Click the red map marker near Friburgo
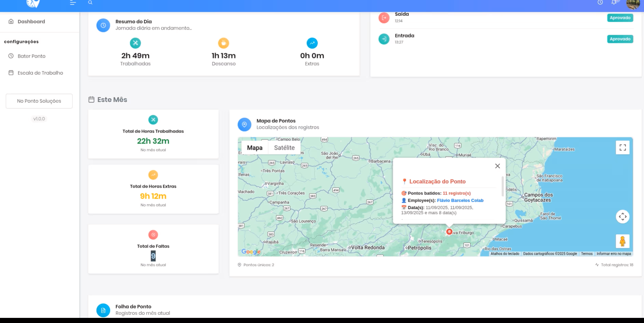 coord(449,231)
